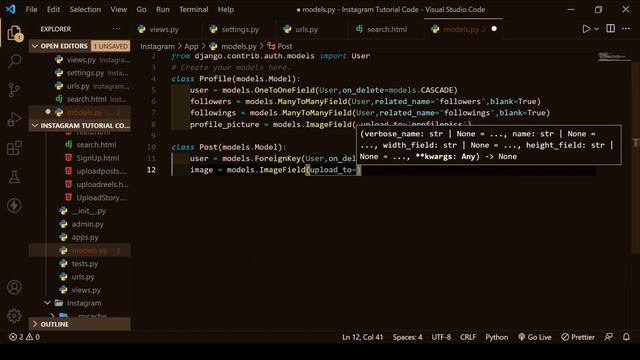Click the Instagram breadcrumb segment

157,47
